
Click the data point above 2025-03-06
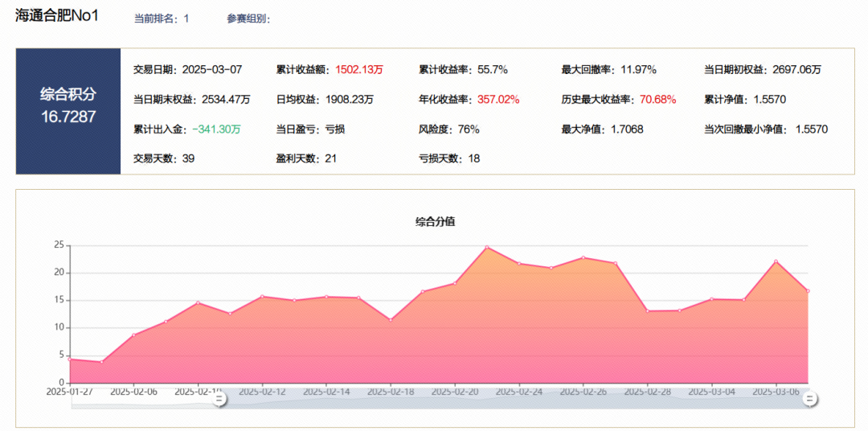click(x=776, y=261)
